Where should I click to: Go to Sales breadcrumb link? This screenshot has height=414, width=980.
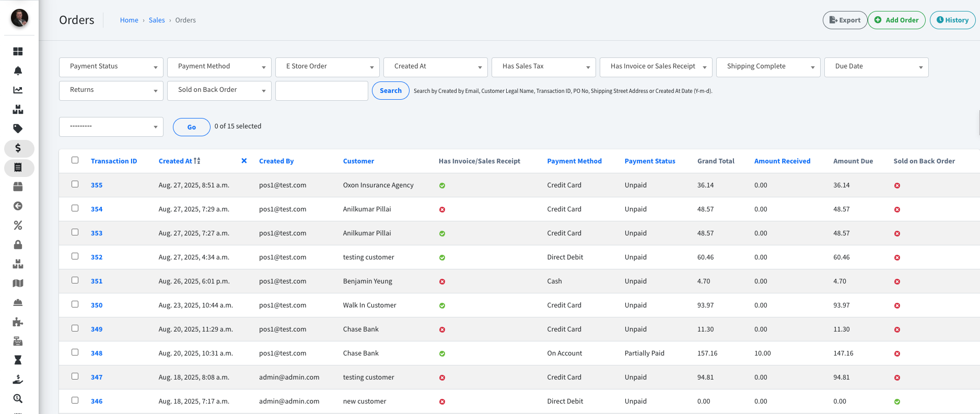click(x=157, y=20)
